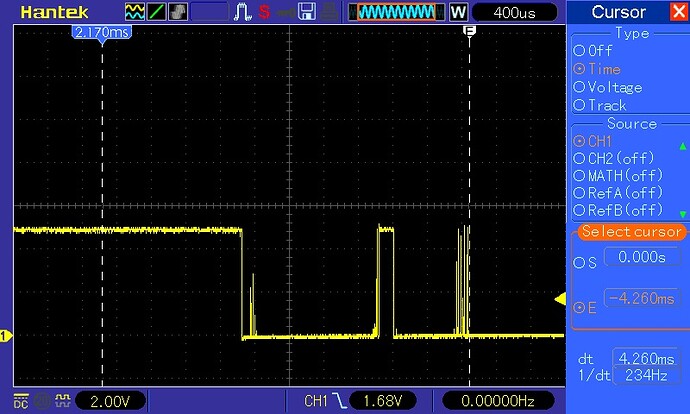Click the E cursor value -4.260ms field
Image resolution: width=690 pixels, height=414 pixels.
[641, 299]
